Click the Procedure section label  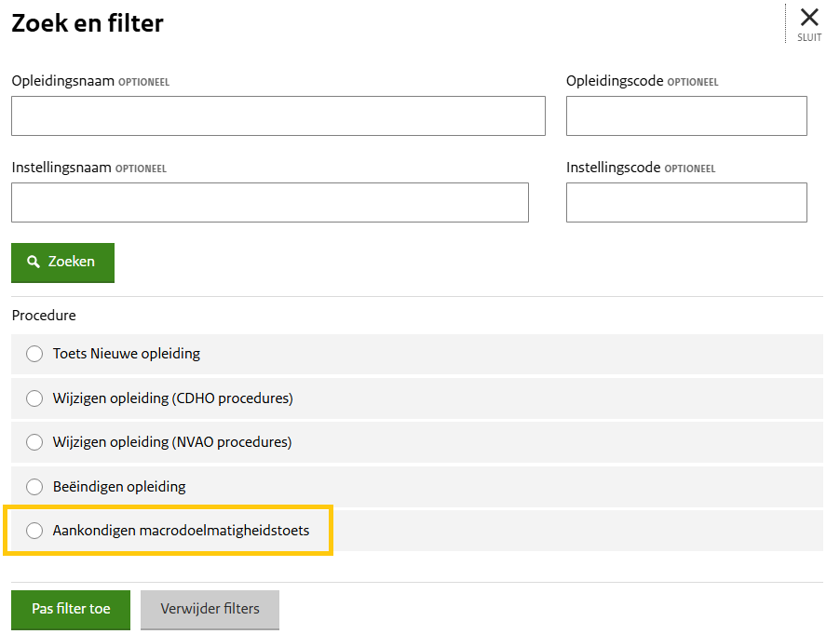[x=44, y=316]
